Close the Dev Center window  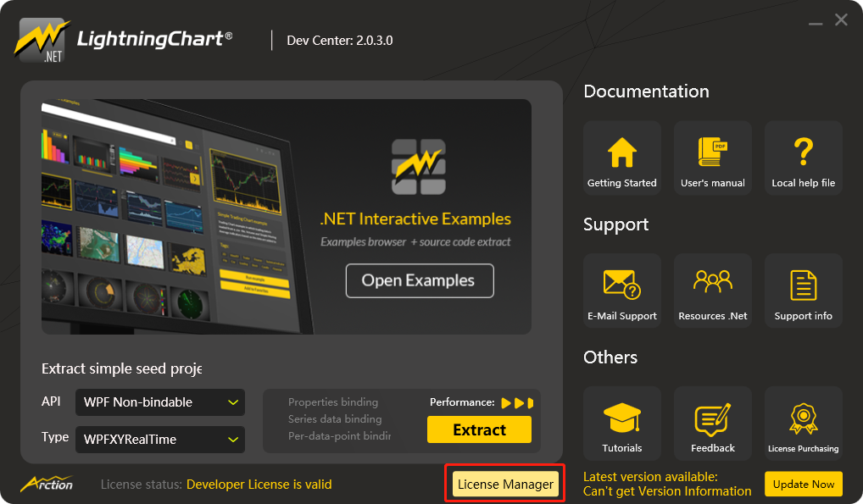pos(841,19)
